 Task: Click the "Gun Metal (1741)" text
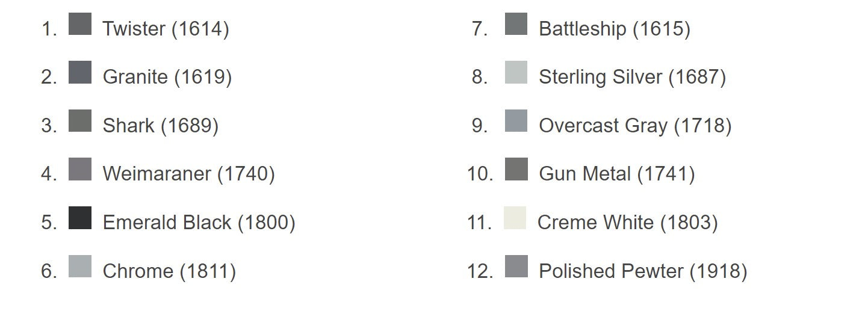616,174
